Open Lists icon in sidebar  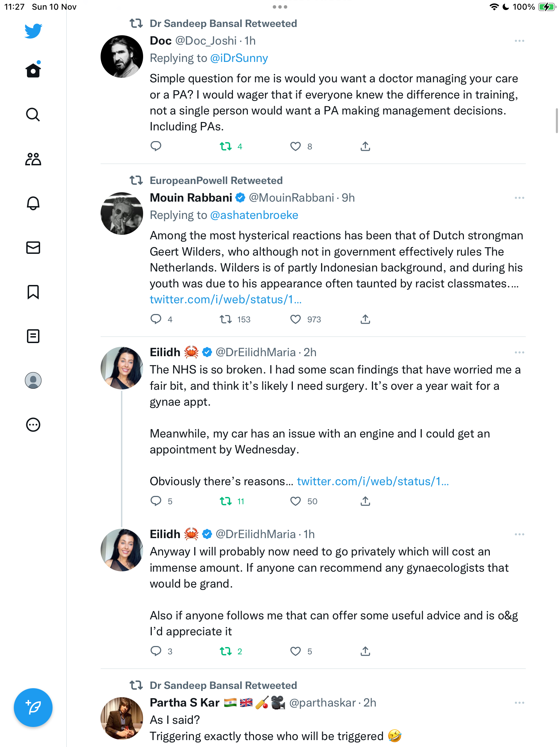pos(33,336)
